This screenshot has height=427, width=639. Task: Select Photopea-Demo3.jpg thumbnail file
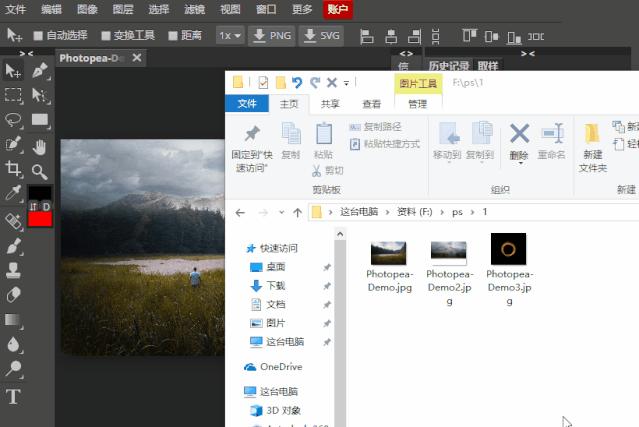508,249
